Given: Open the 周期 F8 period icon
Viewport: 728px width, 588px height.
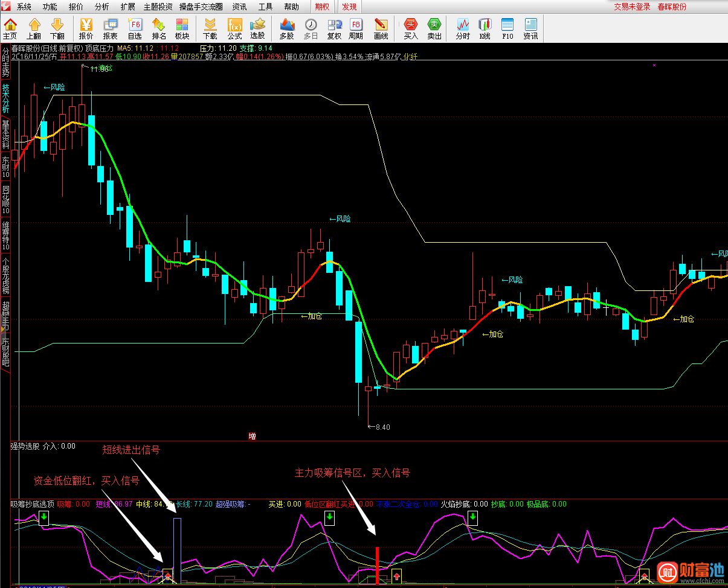Looking at the screenshot, I should [356, 28].
